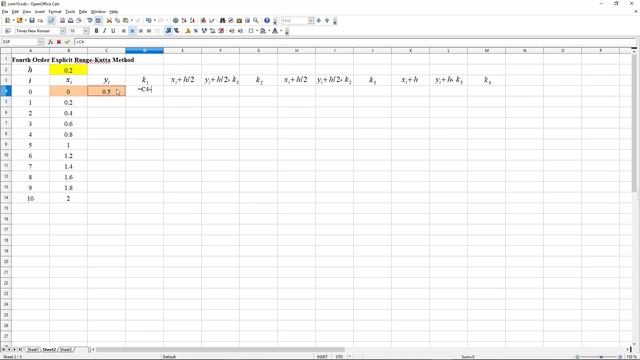Toggle Align Right
The height and width of the screenshot is (360, 640).
pyautogui.click(x=141, y=31)
